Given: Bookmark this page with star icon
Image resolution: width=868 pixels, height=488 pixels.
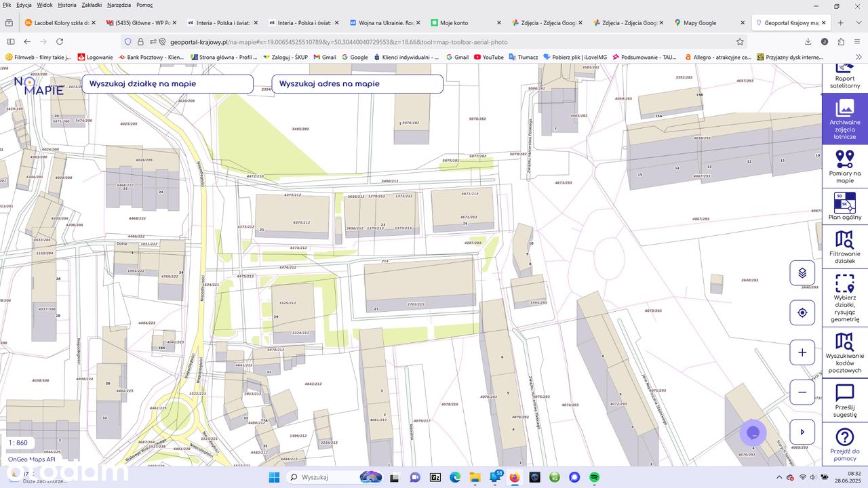Looking at the screenshot, I should 740,41.
